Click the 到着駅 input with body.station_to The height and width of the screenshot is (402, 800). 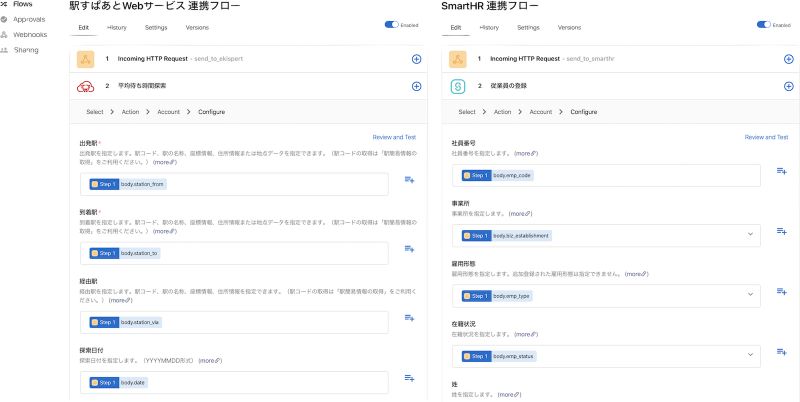tap(234, 254)
